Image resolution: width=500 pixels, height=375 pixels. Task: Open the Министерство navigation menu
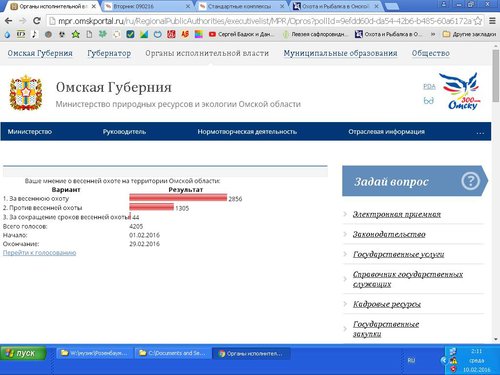tap(30, 131)
